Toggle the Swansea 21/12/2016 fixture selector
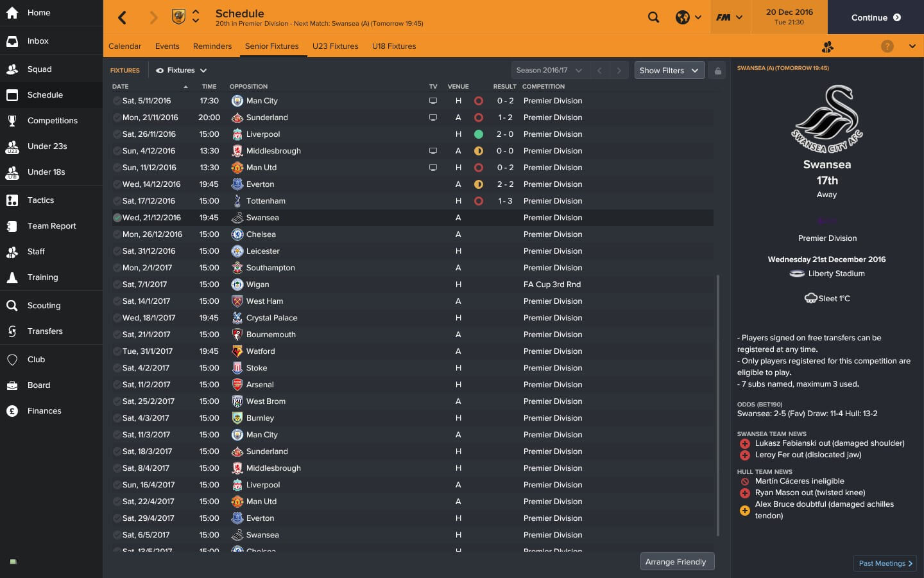The height and width of the screenshot is (578, 924). point(117,218)
